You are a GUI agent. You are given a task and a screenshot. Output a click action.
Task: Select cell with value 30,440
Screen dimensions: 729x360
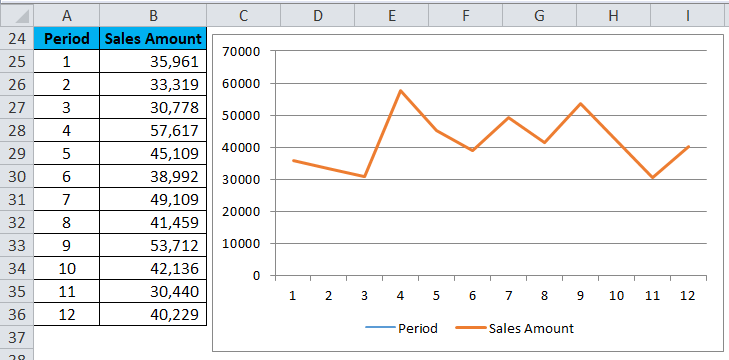click(153, 292)
